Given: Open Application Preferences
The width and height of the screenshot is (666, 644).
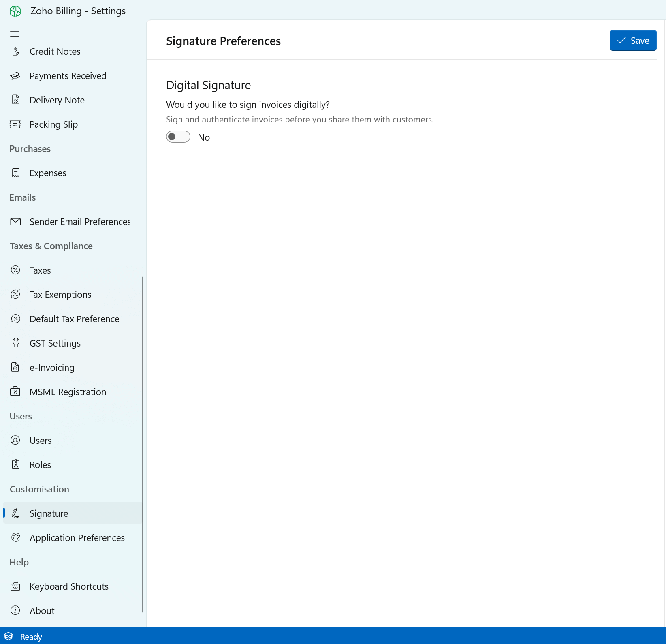Looking at the screenshot, I should pos(77,538).
